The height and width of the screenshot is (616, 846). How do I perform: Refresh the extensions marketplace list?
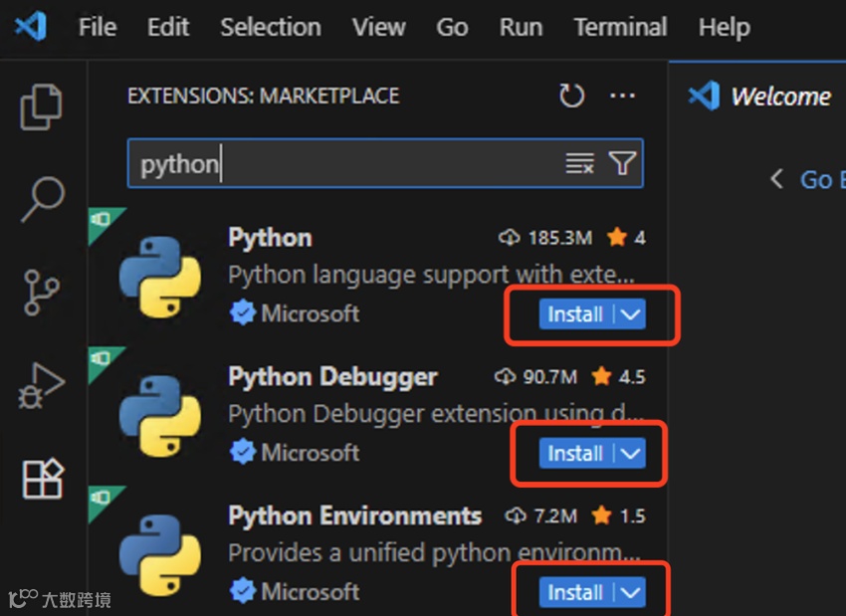coord(571,96)
